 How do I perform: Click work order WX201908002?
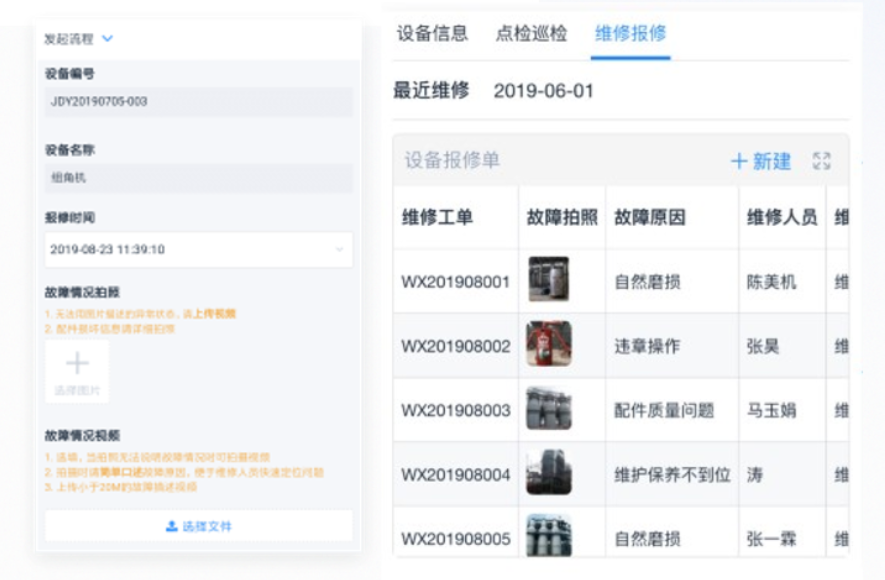coord(455,346)
